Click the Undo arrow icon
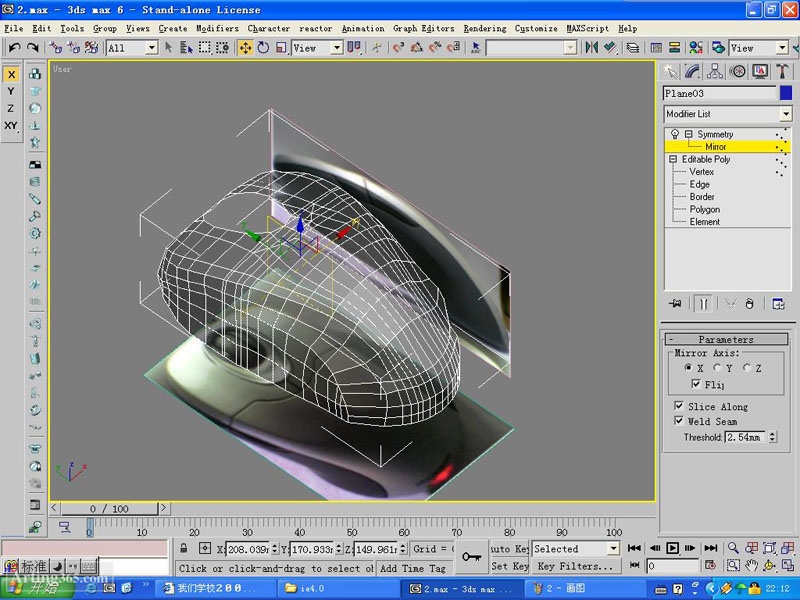This screenshot has height=600, width=800. point(14,48)
